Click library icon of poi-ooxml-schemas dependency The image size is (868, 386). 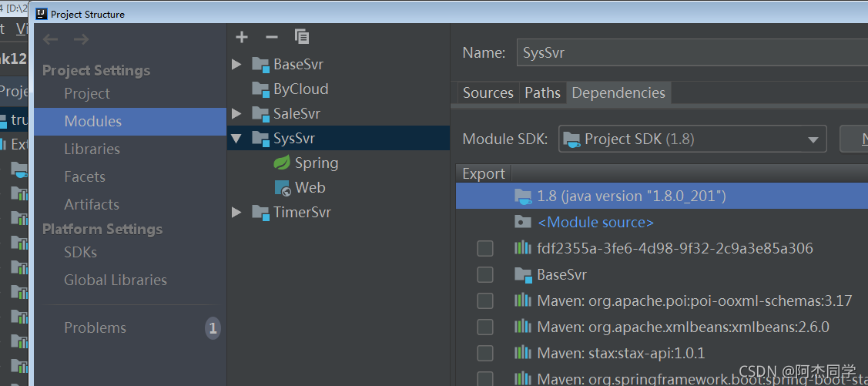click(x=522, y=300)
